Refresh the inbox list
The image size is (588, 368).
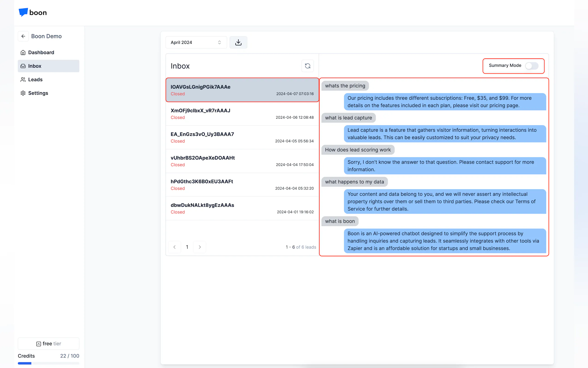[307, 66]
